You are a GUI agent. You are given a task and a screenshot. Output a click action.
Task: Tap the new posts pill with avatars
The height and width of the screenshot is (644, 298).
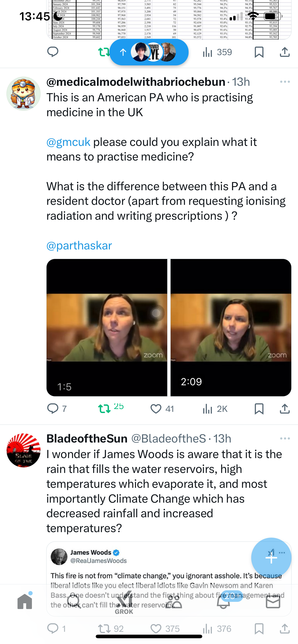pyautogui.click(x=149, y=52)
